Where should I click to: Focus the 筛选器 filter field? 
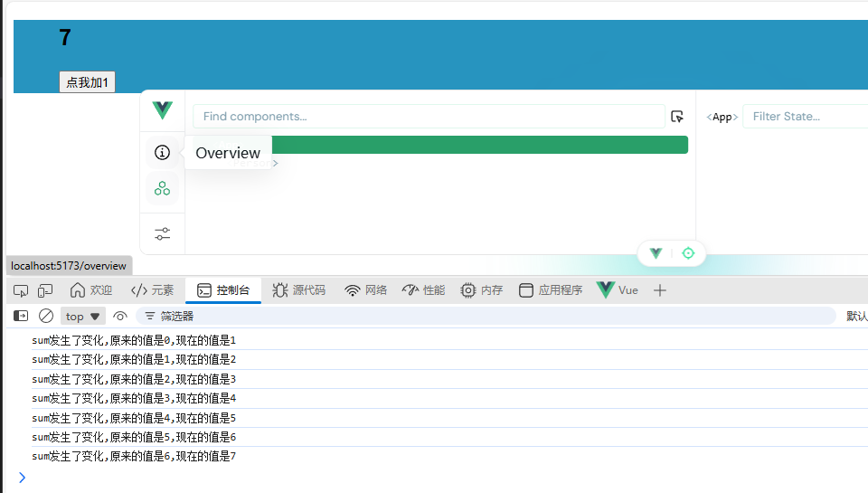pyautogui.click(x=486, y=317)
